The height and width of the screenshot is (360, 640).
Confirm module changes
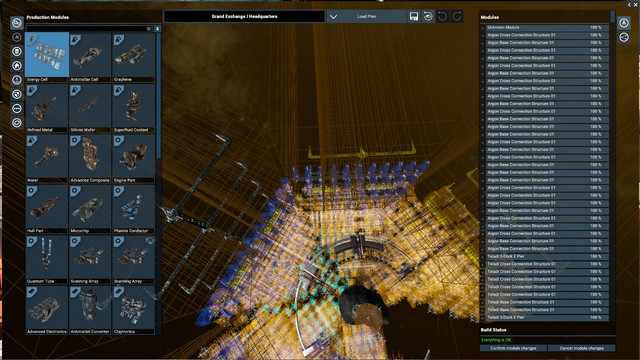(x=513, y=348)
